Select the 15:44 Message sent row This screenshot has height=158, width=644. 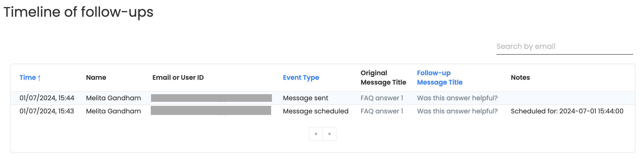323,98
